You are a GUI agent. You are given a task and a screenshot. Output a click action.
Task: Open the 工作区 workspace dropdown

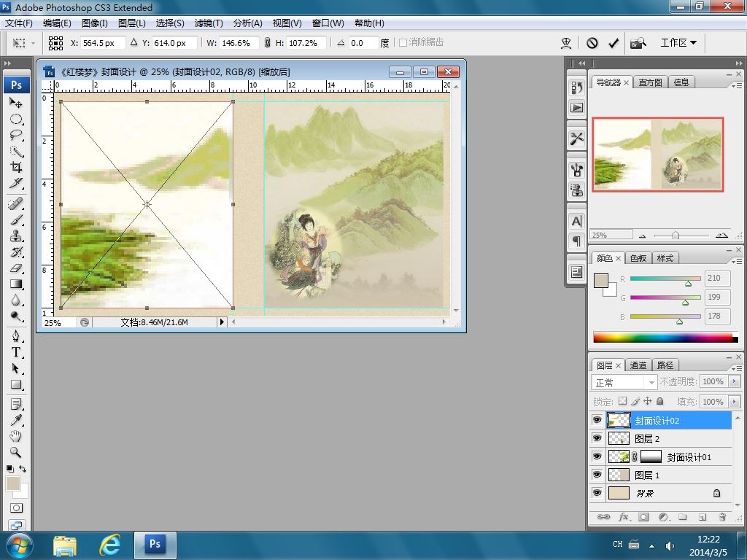tap(678, 43)
